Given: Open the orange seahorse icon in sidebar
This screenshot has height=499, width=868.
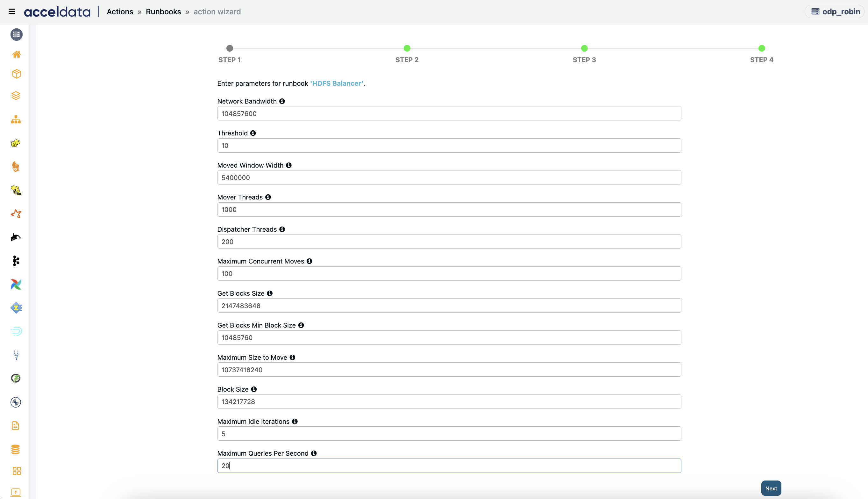Looking at the screenshot, I should (x=16, y=167).
